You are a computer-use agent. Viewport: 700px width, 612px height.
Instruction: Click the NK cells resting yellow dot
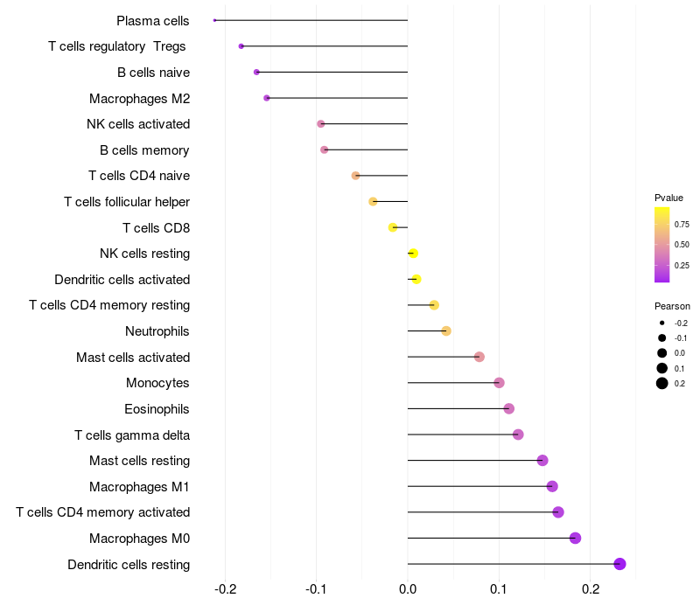(x=413, y=254)
